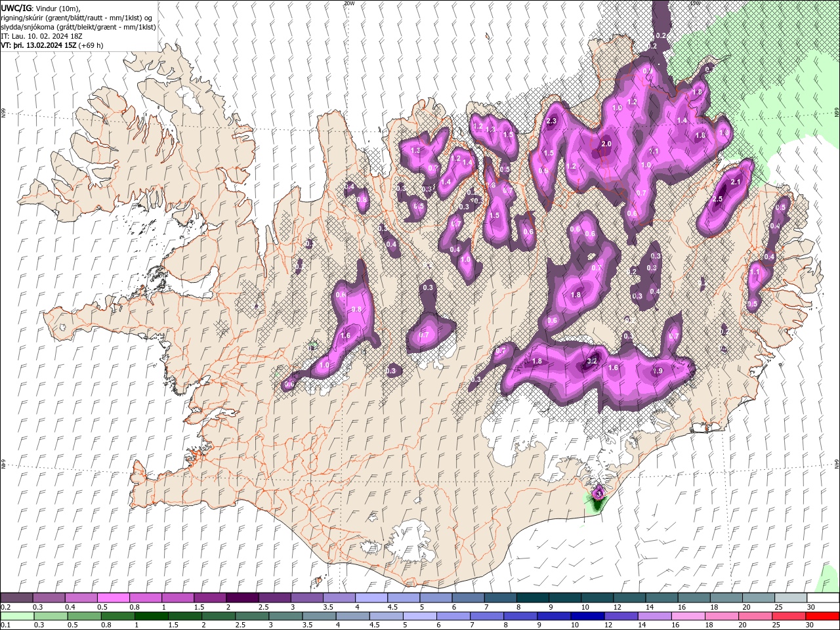Select the bright pink 0.5 swatch in upper legend
Image resolution: width=840 pixels, height=630 pixels.
coord(113,598)
